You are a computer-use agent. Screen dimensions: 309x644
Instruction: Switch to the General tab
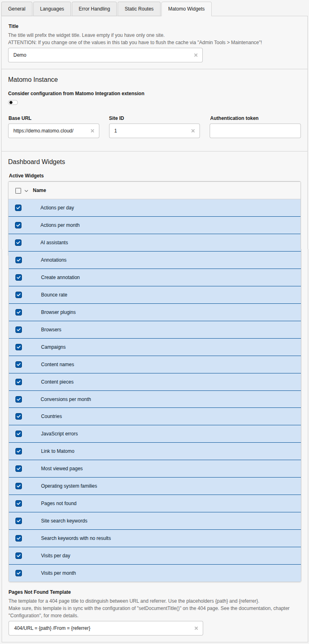(x=17, y=9)
